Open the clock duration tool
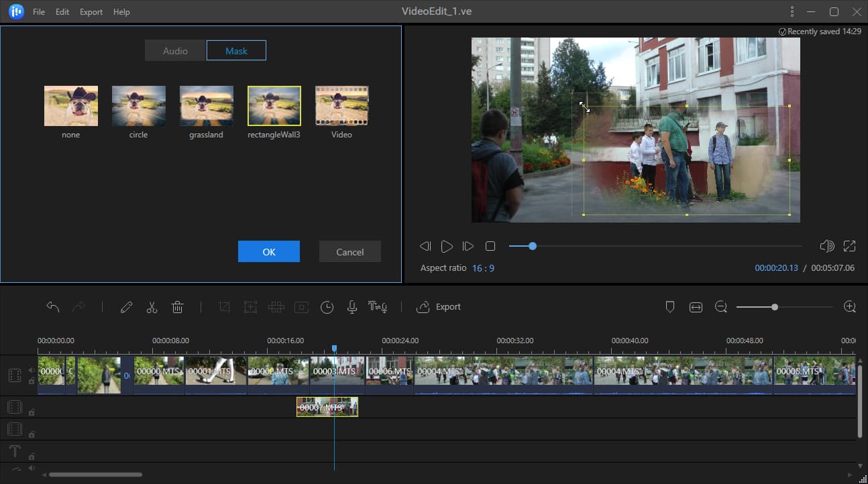868x484 pixels. [x=327, y=307]
